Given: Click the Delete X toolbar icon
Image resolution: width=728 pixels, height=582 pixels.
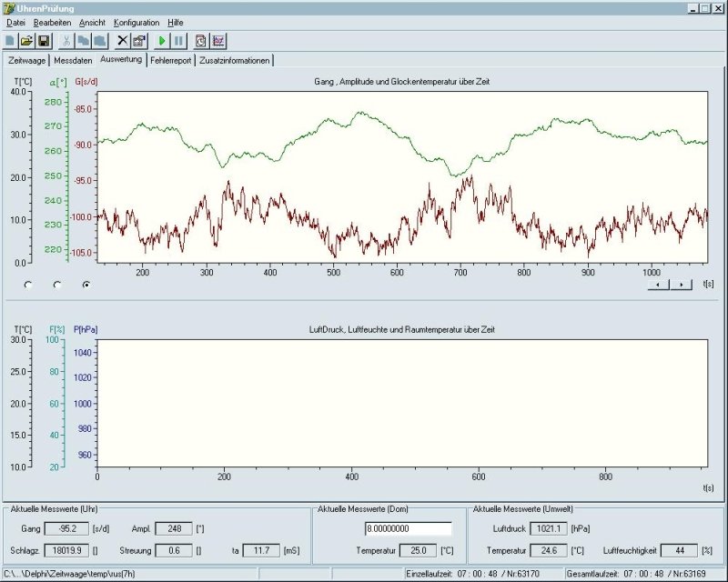Looking at the screenshot, I should click(x=123, y=41).
